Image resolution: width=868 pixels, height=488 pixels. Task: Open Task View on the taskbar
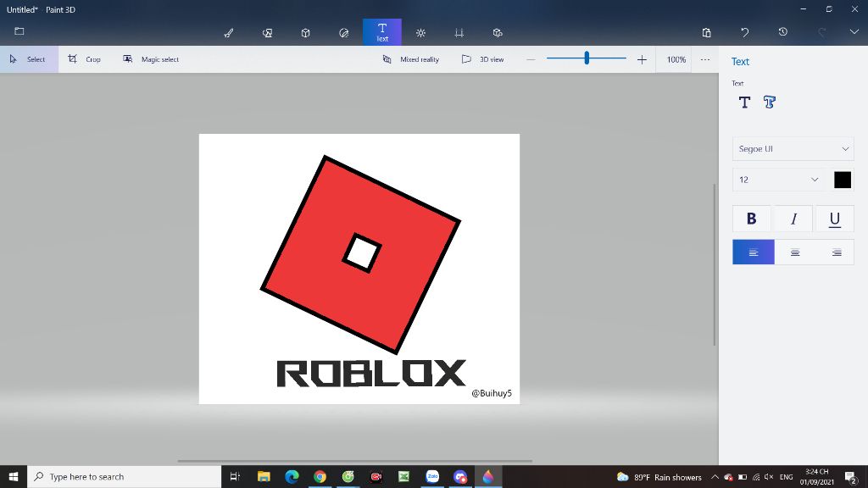(x=235, y=476)
